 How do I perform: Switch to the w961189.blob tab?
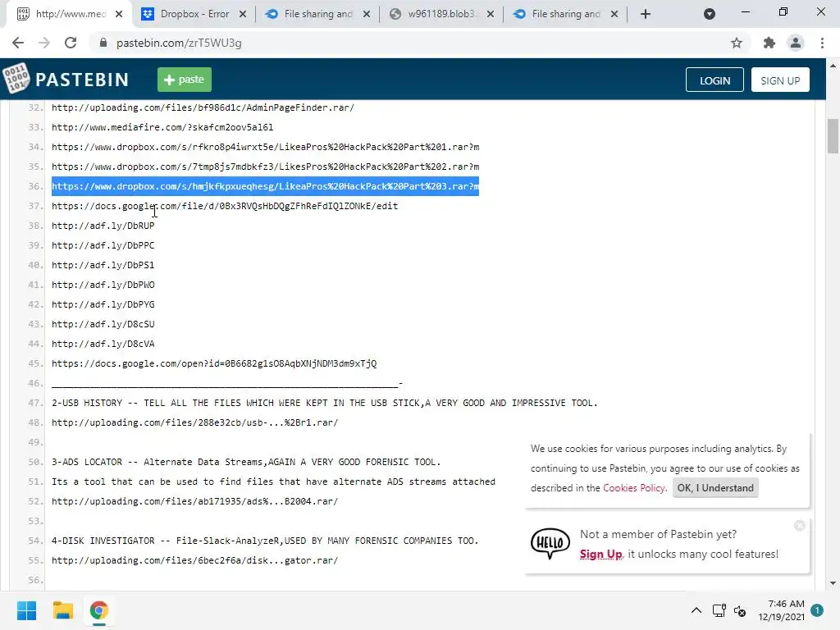tap(441, 14)
